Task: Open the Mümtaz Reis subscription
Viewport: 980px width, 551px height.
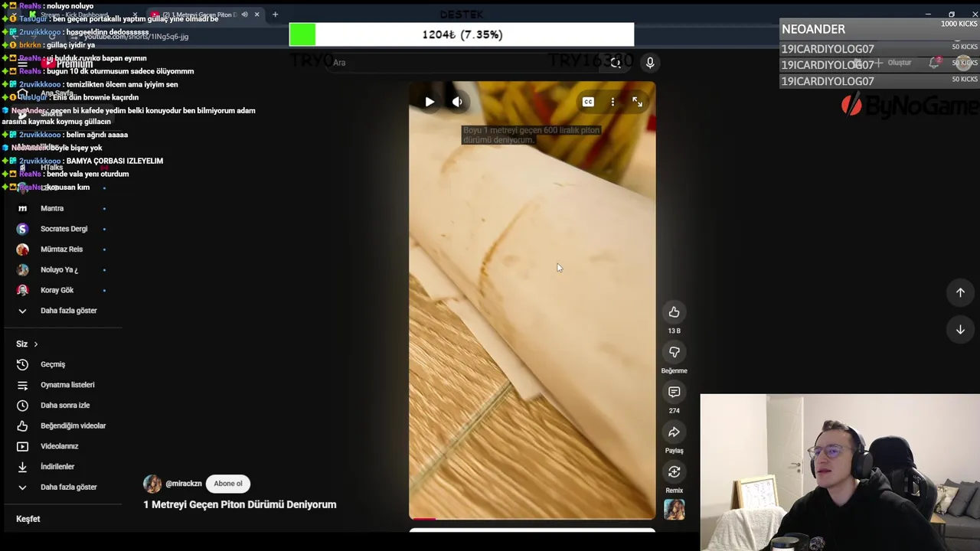Action: click(61, 249)
